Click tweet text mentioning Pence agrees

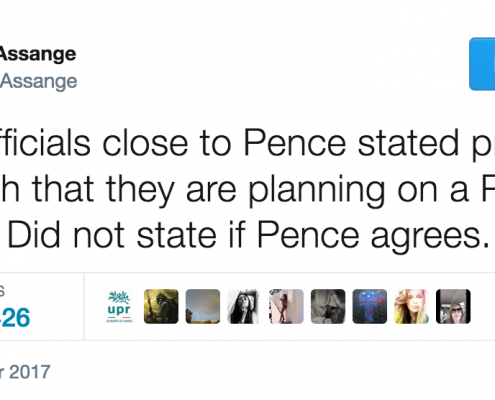[248, 235]
